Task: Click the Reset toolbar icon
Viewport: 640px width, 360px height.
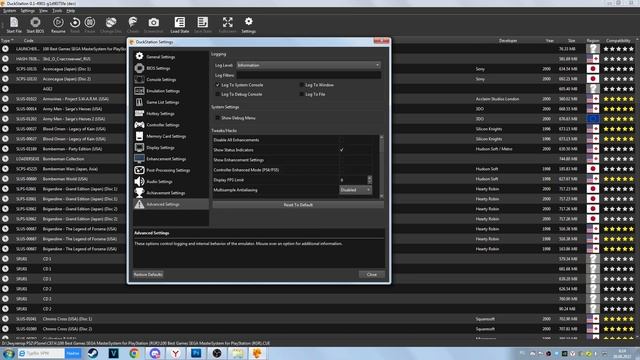Action: 75,24
